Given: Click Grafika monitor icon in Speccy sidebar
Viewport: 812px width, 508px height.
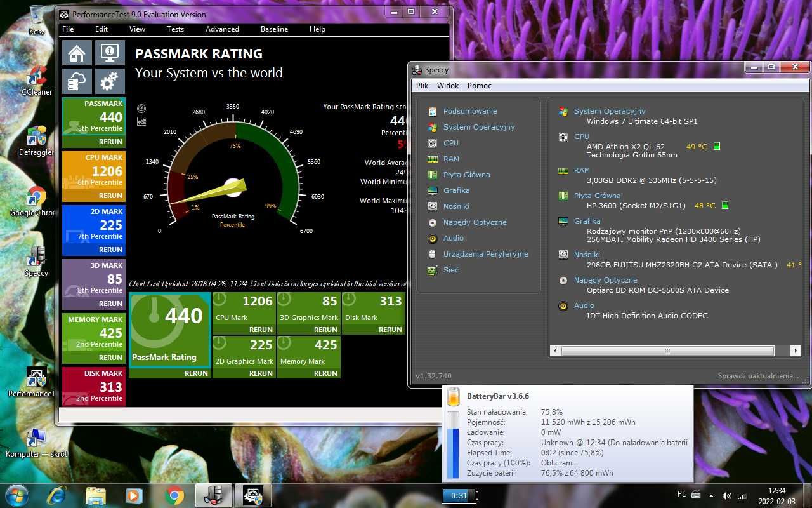Looking at the screenshot, I should (x=433, y=190).
